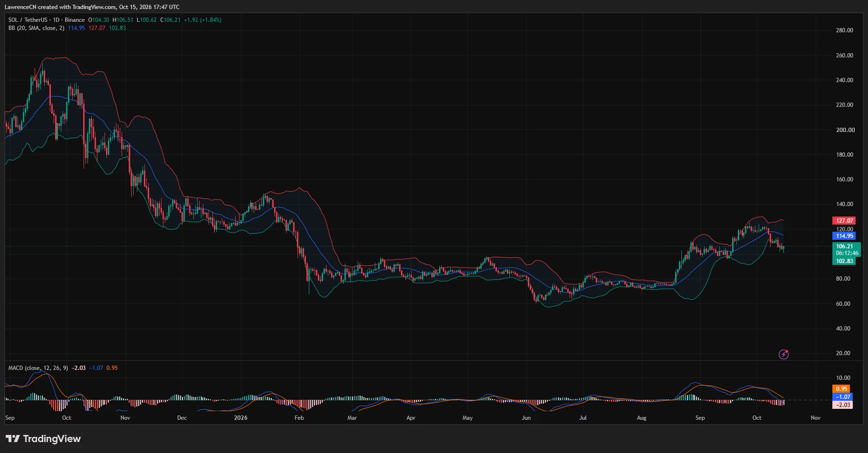Click the Jun label on time axis
The width and height of the screenshot is (868, 453).
pyautogui.click(x=526, y=418)
